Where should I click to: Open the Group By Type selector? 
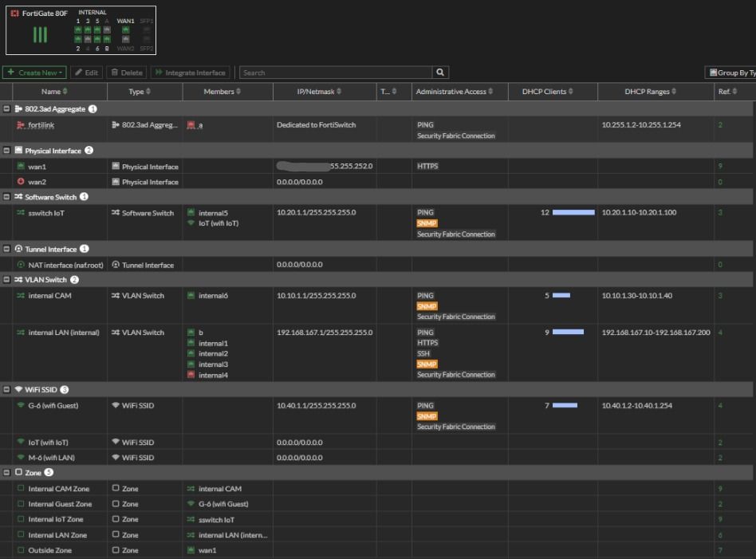[730, 73]
